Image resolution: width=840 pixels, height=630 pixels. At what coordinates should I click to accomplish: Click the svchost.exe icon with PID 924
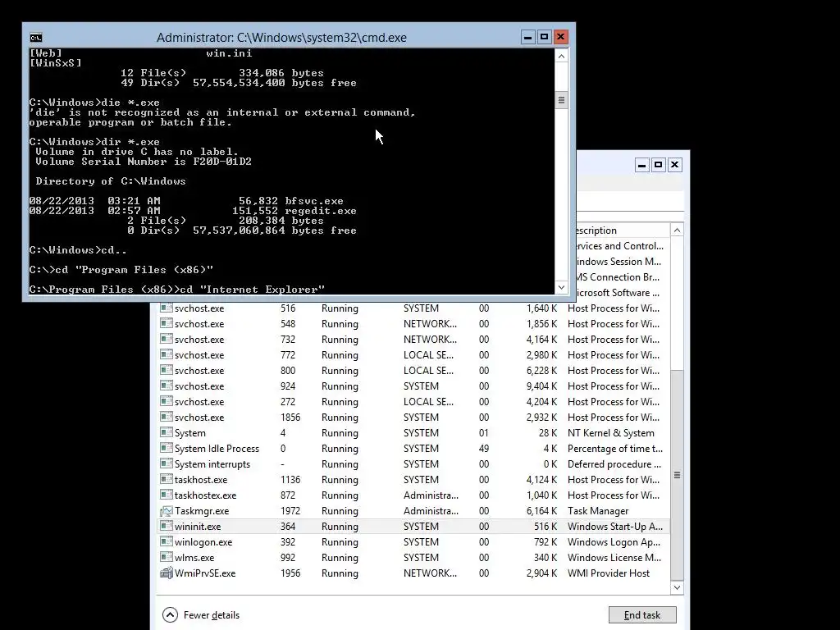click(x=166, y=386)
